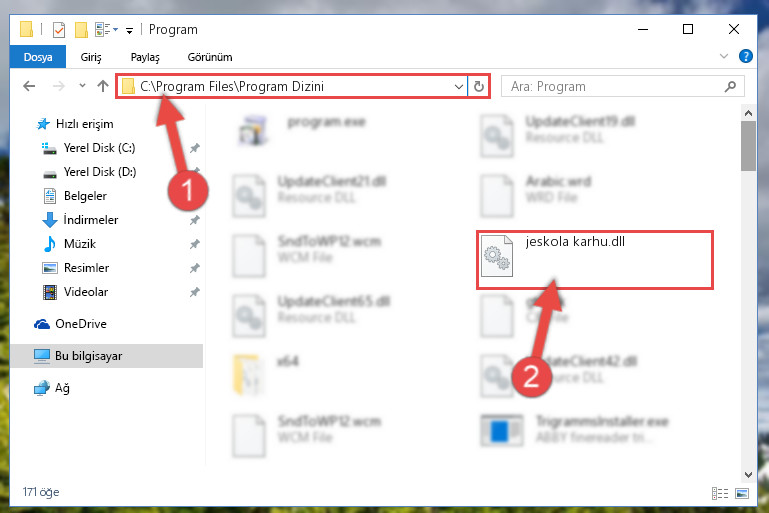Open the blue Help question icon
The height and width of the screenshot is (513, 769).
pyautogui.click(x=745, y=56)
